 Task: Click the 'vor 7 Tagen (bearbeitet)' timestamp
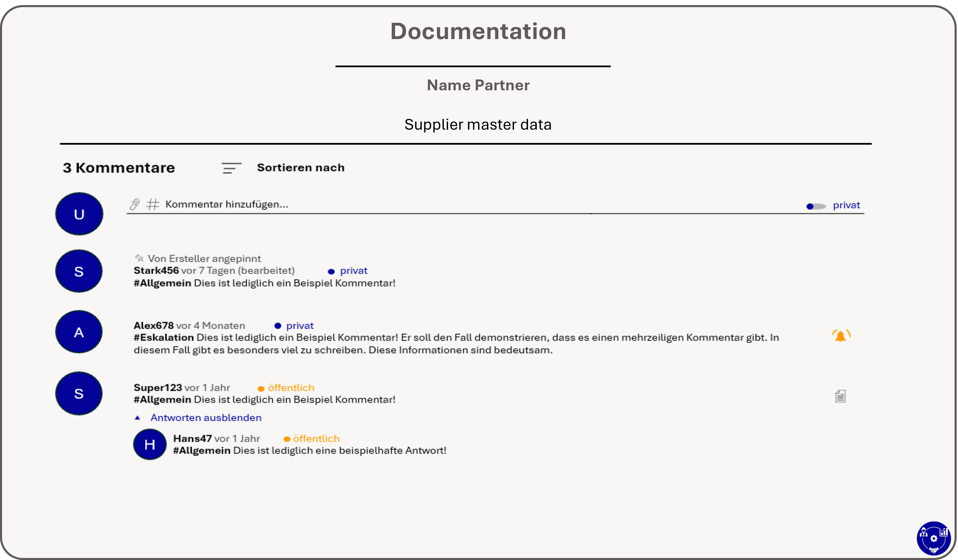point(238,271)
